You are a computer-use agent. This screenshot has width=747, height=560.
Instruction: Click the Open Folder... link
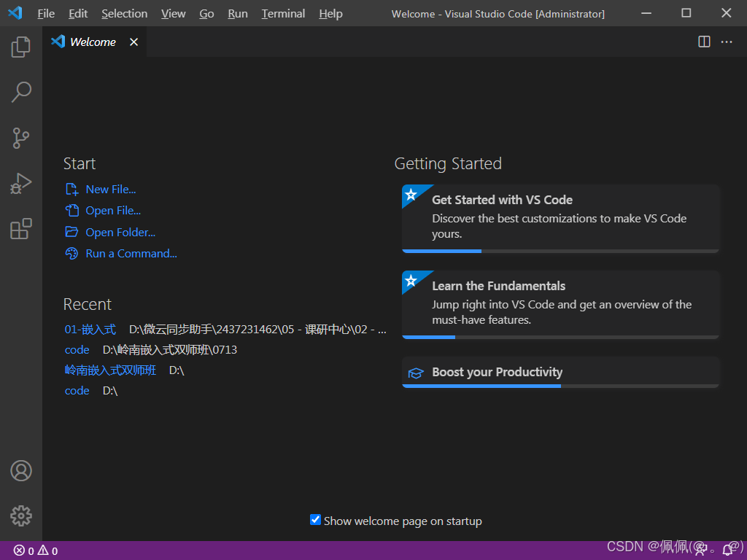click(x=120, y=233)
